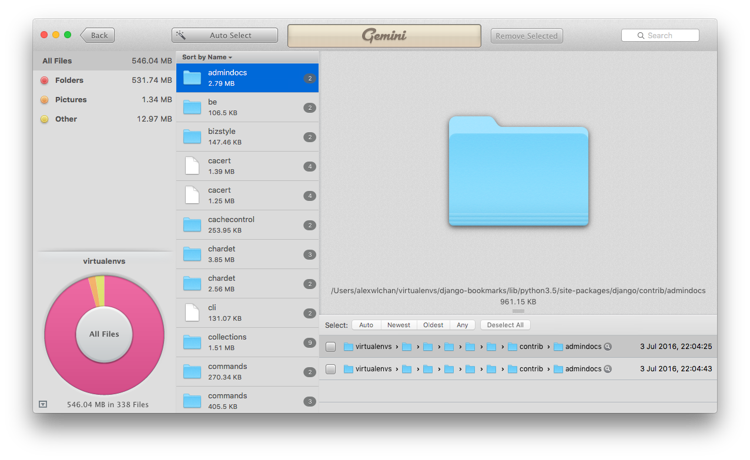750x460 pixels.
Task: Click the magic wand icon on Auto Select
Action: pos(181,35)
